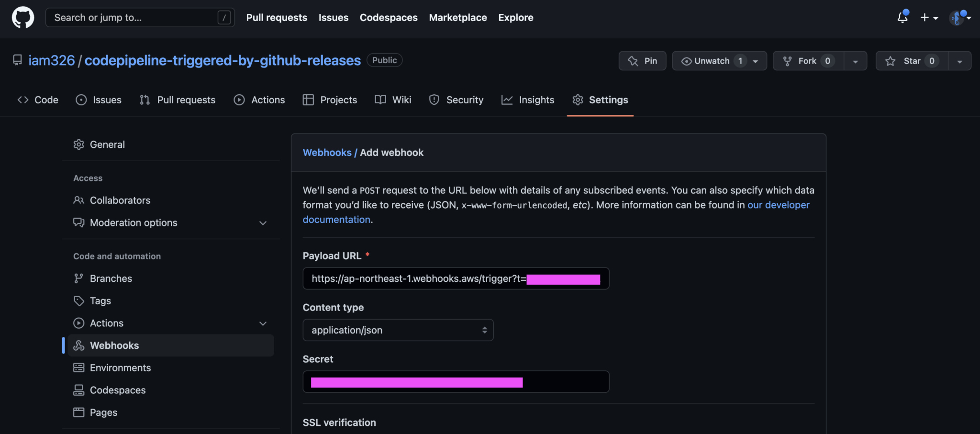The image size is (980, 434).
Task: Click the repository book icon beside iam326
Action: (17, 60)
